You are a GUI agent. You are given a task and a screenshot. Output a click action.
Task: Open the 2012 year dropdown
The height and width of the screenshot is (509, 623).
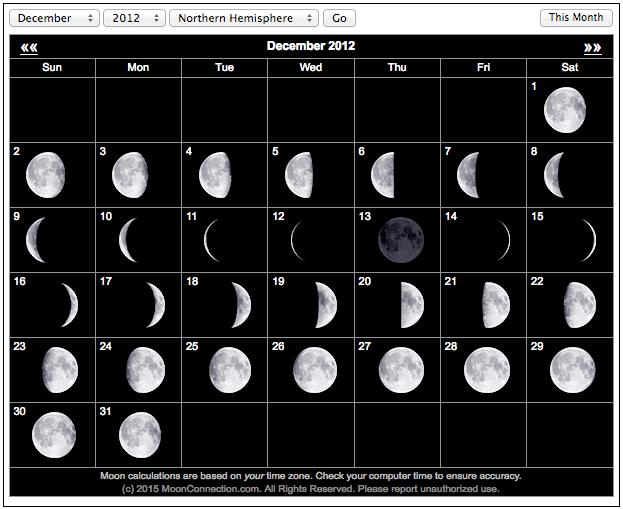134,18
